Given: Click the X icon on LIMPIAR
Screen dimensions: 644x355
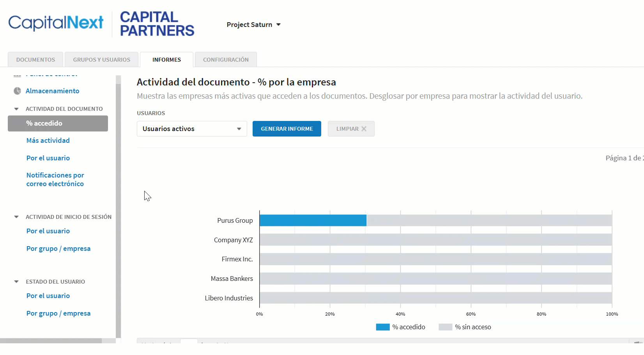Looking at the screenshot, I should tap(364, 129).
